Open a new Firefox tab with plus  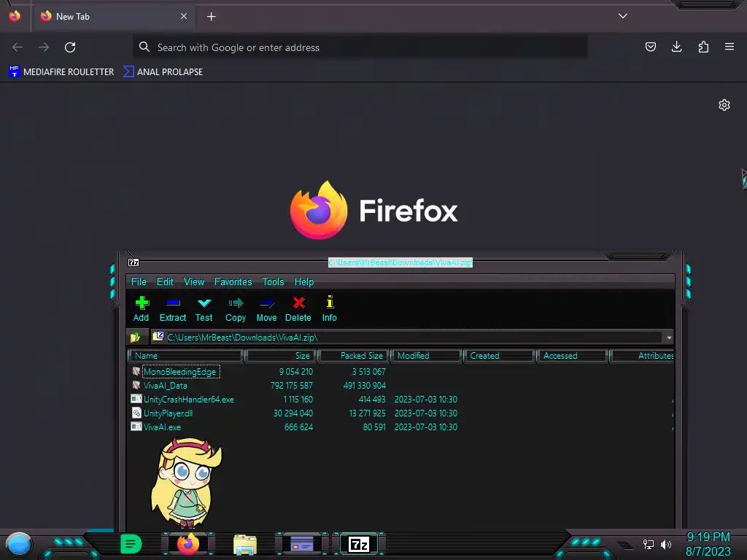click(x=211, y=17)
